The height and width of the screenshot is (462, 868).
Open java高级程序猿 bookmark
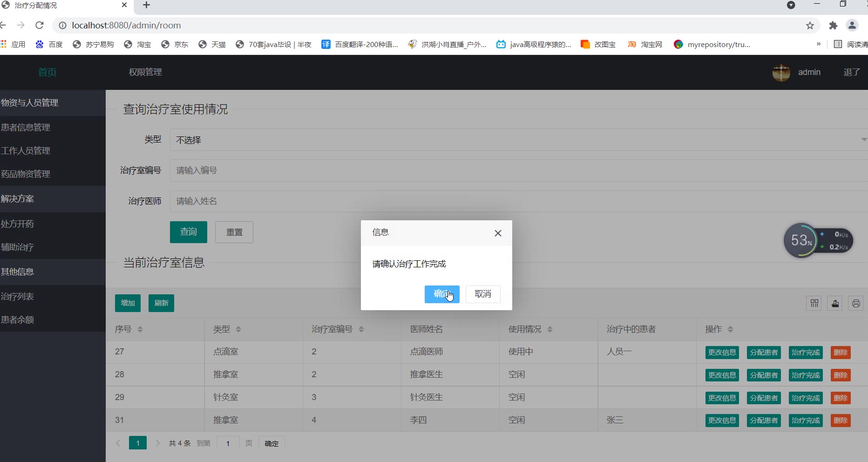[534, 44]
